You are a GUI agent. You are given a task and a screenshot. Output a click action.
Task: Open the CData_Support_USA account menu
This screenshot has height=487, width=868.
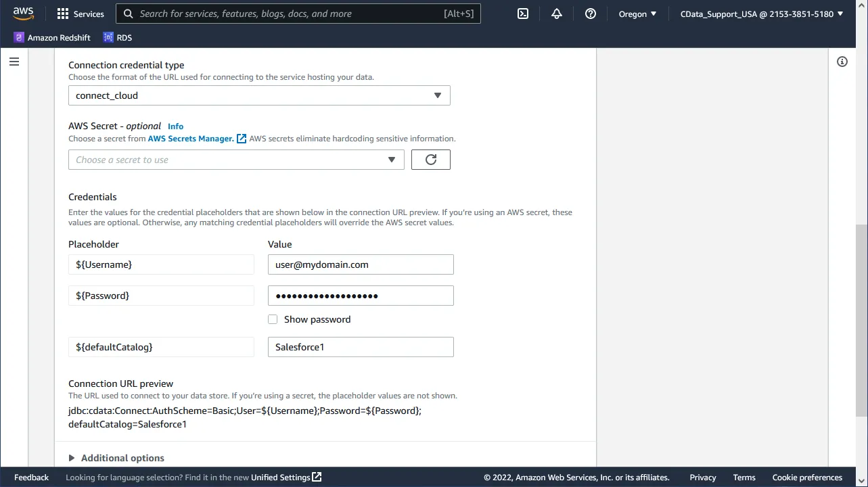(762, 14)
